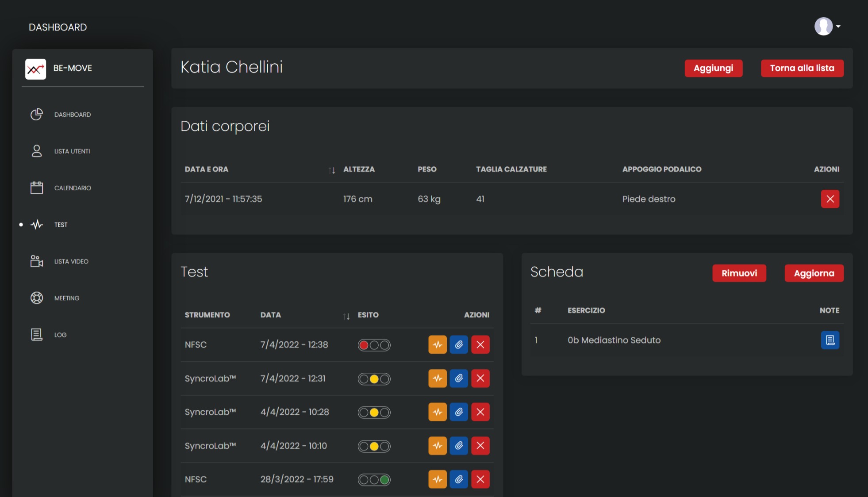The image size is (868, 497).
Task: Go to Calendario in the sidebar
Action: click(x=73, y=188)
